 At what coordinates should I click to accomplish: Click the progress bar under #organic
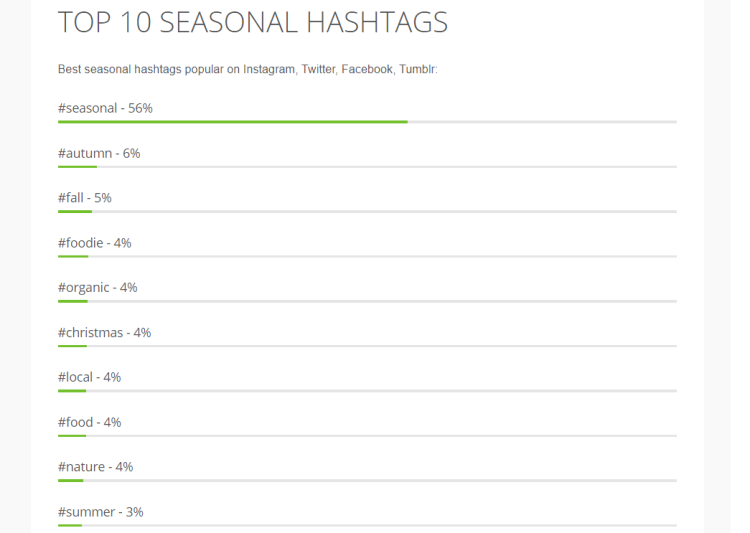tap(367, 301)
